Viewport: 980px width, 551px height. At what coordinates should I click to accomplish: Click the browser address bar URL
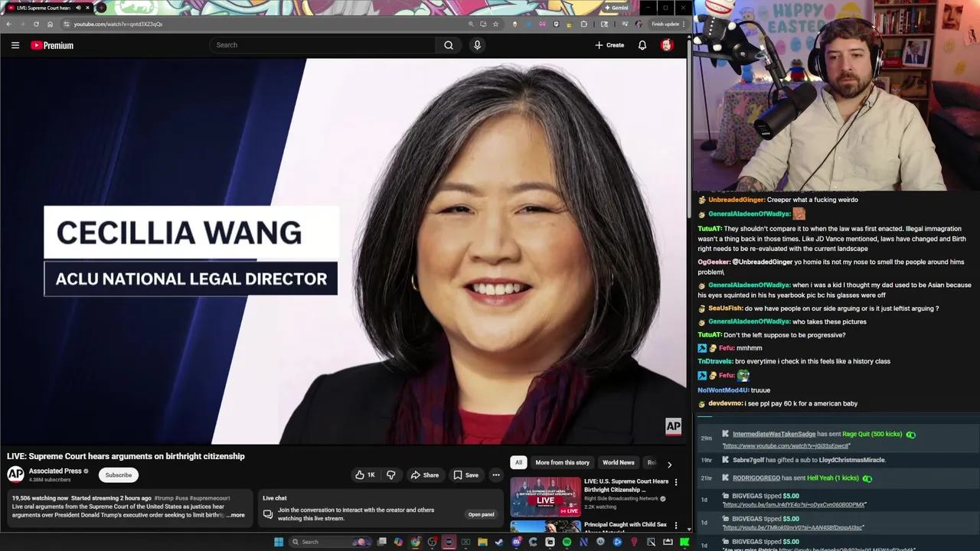click(118, 24)
